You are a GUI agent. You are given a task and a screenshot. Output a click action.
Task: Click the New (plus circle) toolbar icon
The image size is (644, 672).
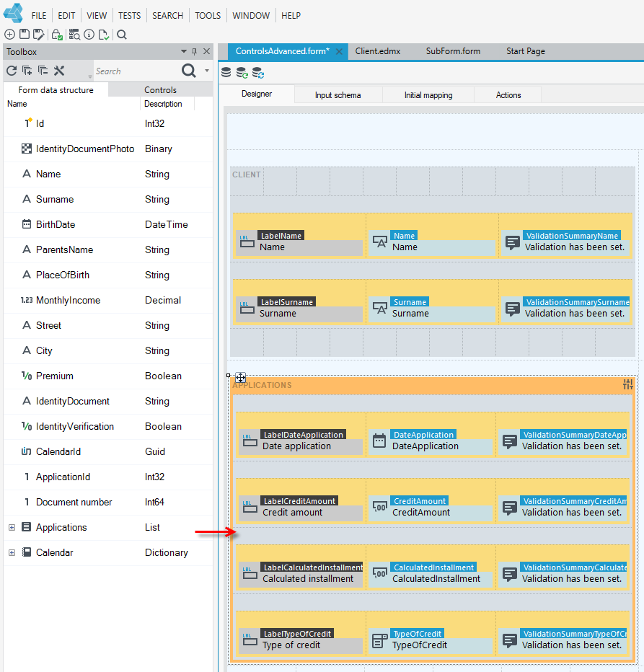[x=9, y=35]
